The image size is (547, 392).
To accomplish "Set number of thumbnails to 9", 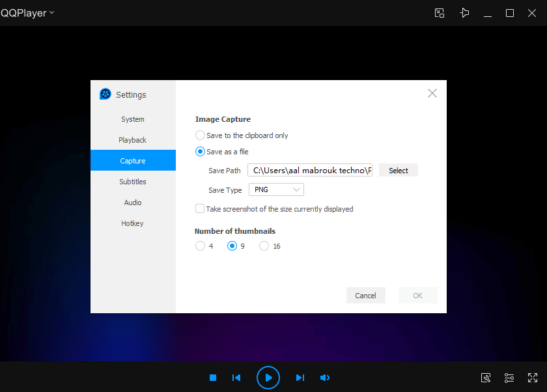I will [x=232, y=246].
